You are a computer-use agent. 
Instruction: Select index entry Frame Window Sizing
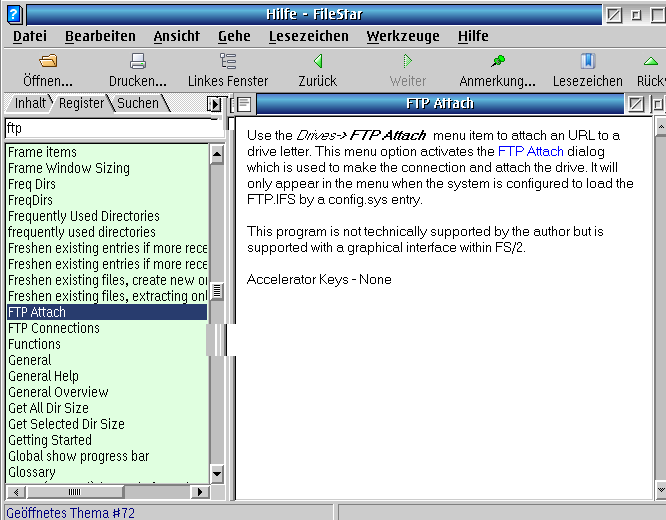coord(107,168)
